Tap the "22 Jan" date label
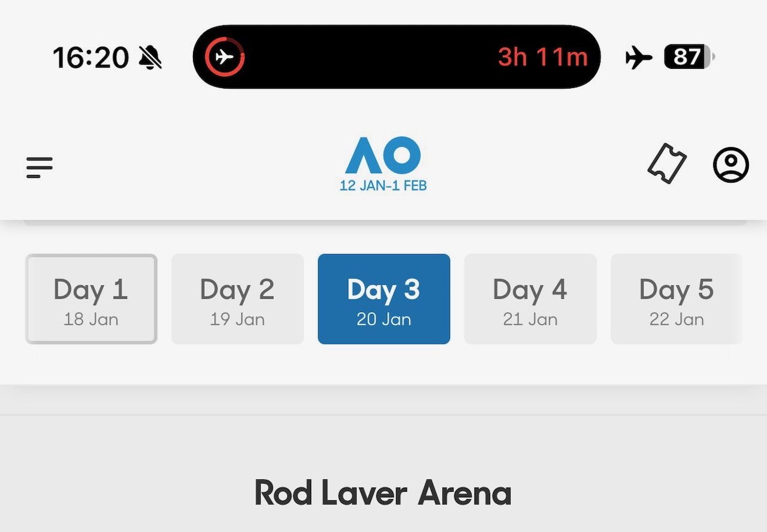This screenshot has height=532, width=767. click(x=677, y=319)
